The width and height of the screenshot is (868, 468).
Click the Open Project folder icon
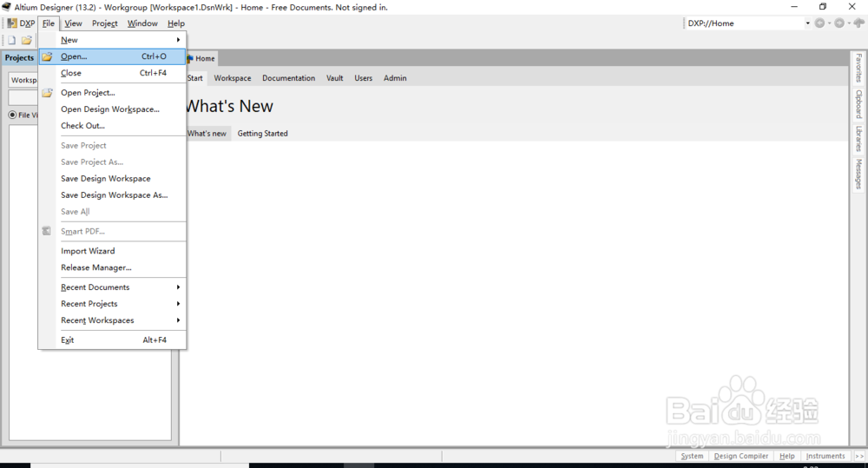pyautogui.click(x=47, y=93)
